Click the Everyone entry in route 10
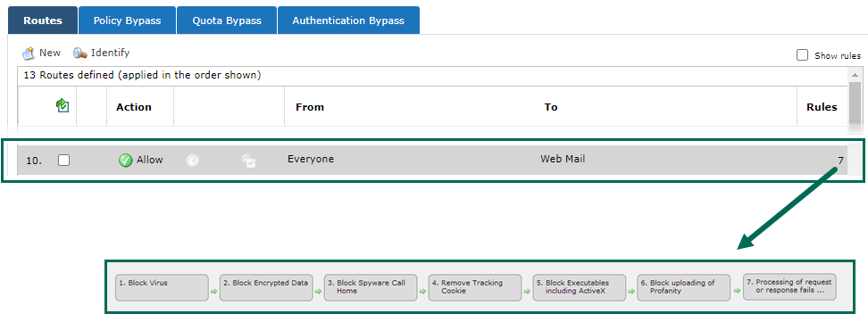This screenshot has width=868, height=322. tap(311, 160)
